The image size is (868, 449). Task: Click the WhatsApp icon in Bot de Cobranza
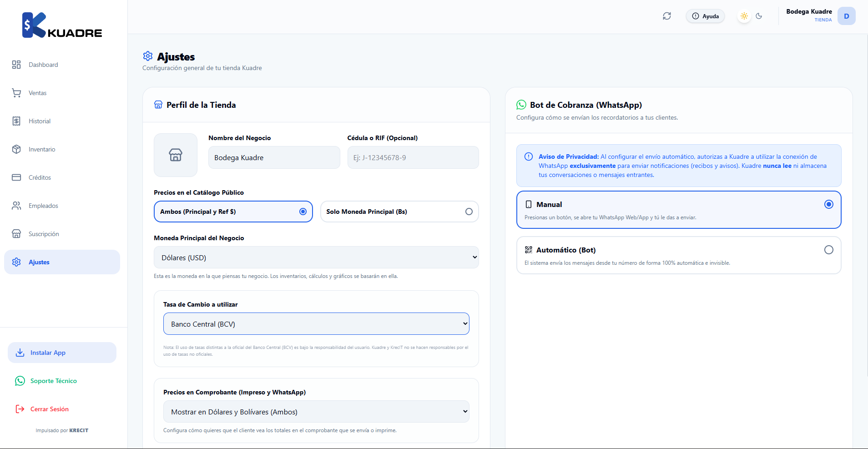point(521,105)
